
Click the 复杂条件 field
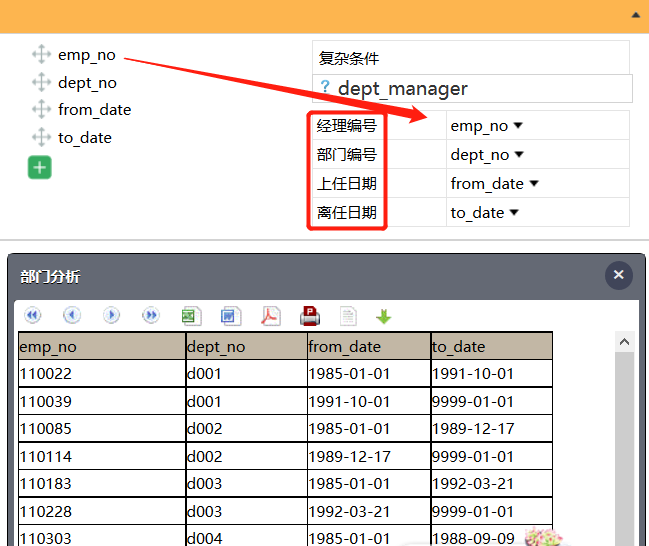[x=470, y=58]
